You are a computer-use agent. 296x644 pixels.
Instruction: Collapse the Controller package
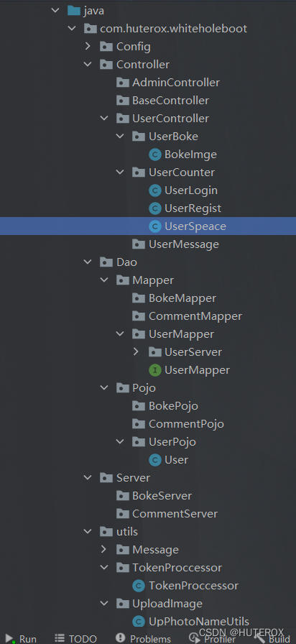pyautogui.click(x=88, y=65)
